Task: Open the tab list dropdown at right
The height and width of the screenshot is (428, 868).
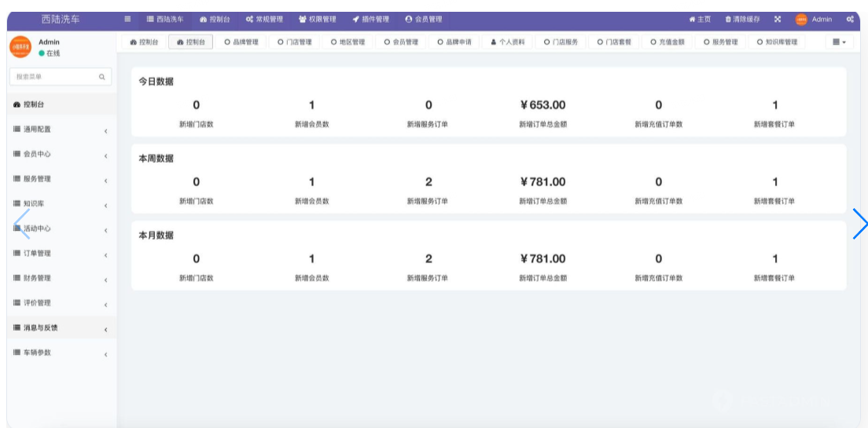Action: point(839,42)
